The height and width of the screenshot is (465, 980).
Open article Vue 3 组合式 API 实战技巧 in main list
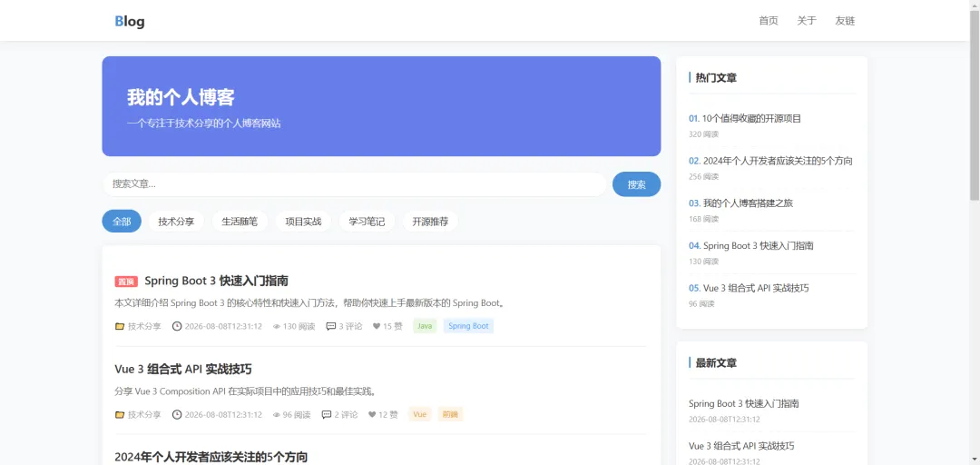point(183,369)
